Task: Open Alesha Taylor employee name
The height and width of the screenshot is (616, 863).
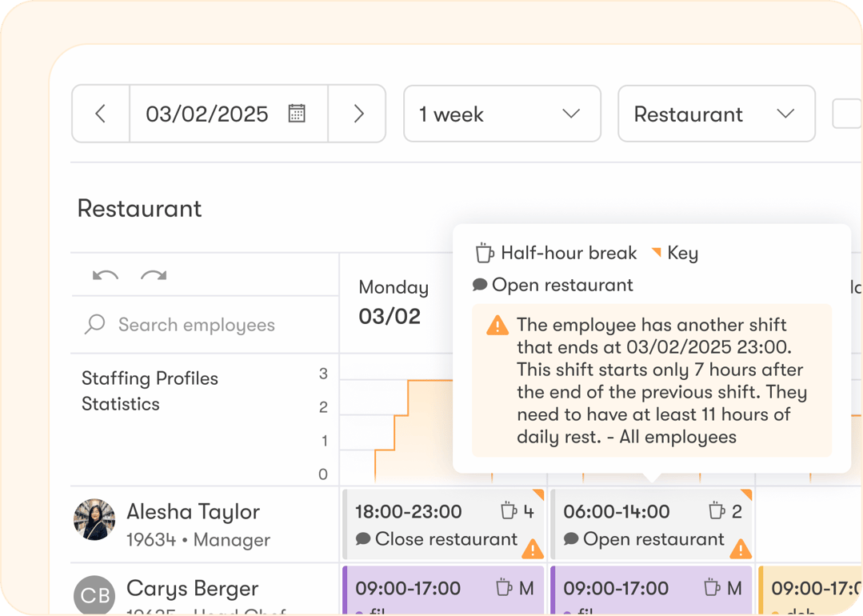Action: pyautogui.click(x=194, y=511)
